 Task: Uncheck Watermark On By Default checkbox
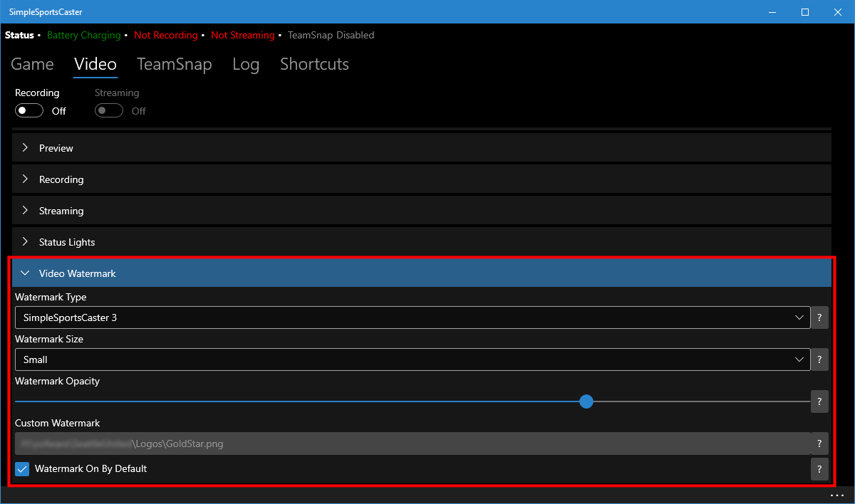click(22, 468)
